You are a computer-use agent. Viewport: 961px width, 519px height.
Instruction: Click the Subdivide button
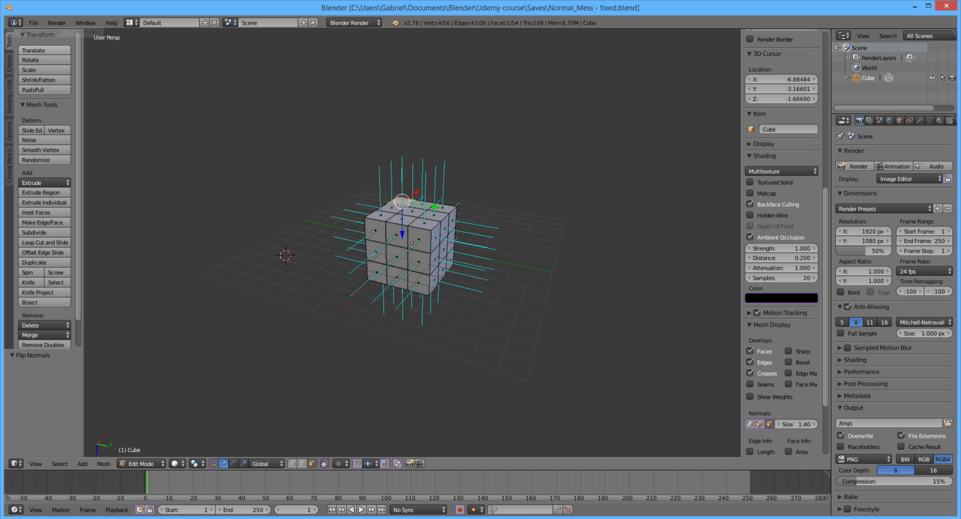[x=45, y=232]
